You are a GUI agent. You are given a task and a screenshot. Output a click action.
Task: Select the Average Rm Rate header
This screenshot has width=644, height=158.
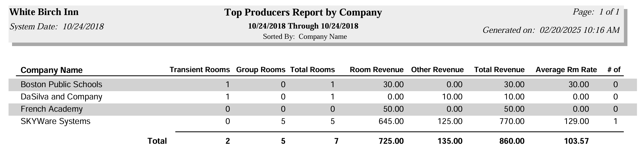coord(566,70)
